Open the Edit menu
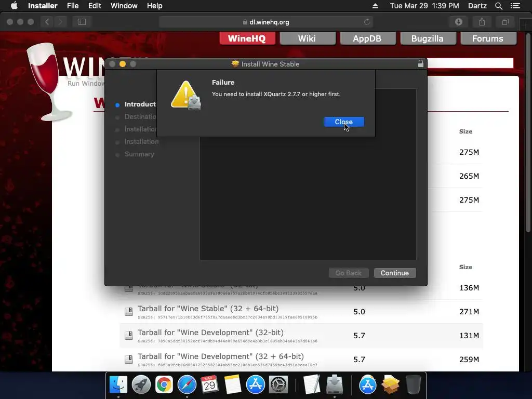This screenshot has width=532, height=399. pos(95,6)
